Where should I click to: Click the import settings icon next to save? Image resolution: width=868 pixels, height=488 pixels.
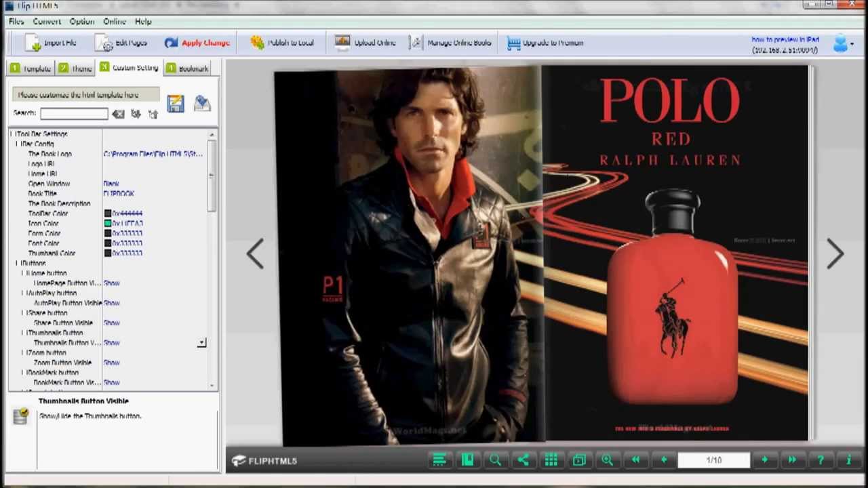(x=202, y=103)
